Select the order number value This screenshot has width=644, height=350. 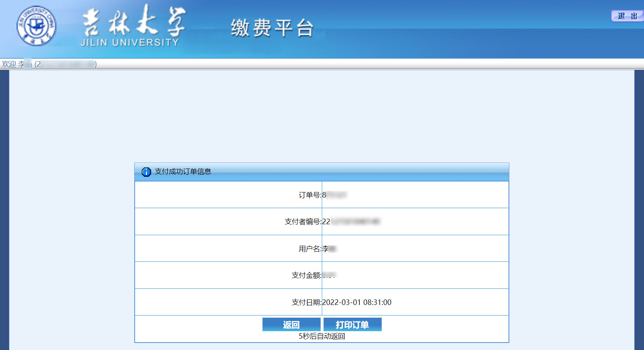pos(334,195)
